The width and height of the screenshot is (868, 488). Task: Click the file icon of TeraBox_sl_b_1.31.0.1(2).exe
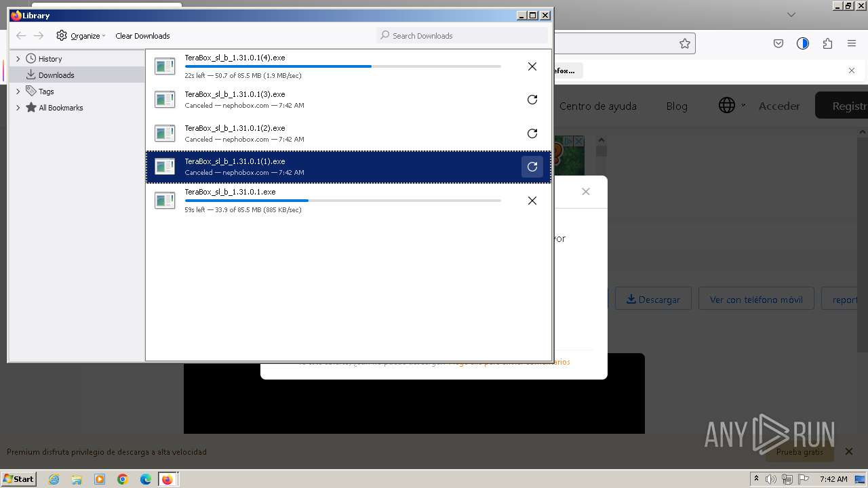pyautogui.click(x=165, y=134)
